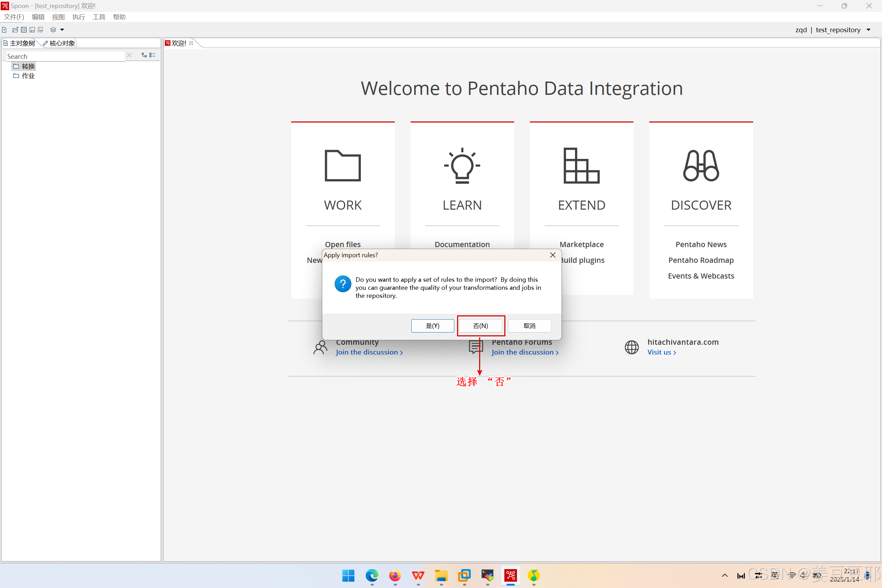Click the collapse tree list icon
The image size is (882, 588).
pos(152,55)
